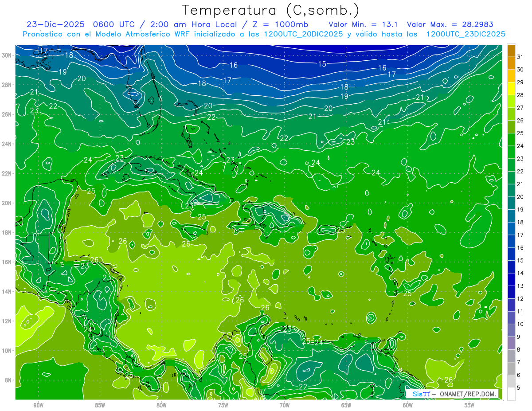Select the white swatch below legend 5
Screen dimensions: 532x411
coord(511,394)
